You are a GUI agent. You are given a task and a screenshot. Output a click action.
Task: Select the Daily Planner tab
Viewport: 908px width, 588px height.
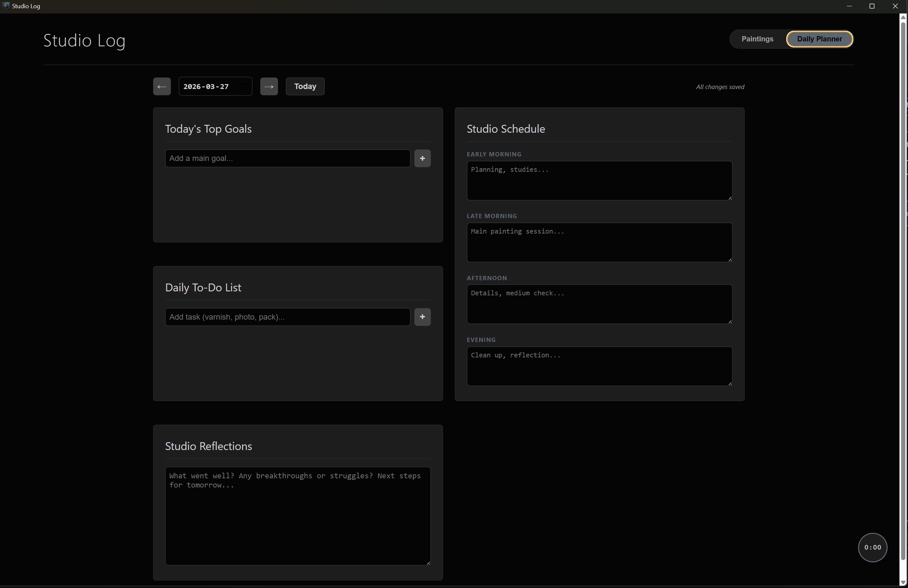tap(820, 39)
